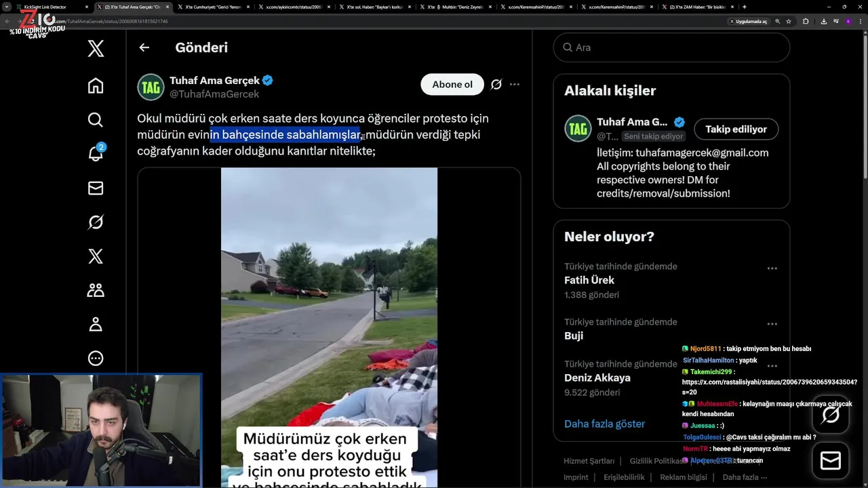The width and height of the screenshot is (868, 488).
Task: Expand Daha fazla footer menu
Action: click(x=745, y=477)
